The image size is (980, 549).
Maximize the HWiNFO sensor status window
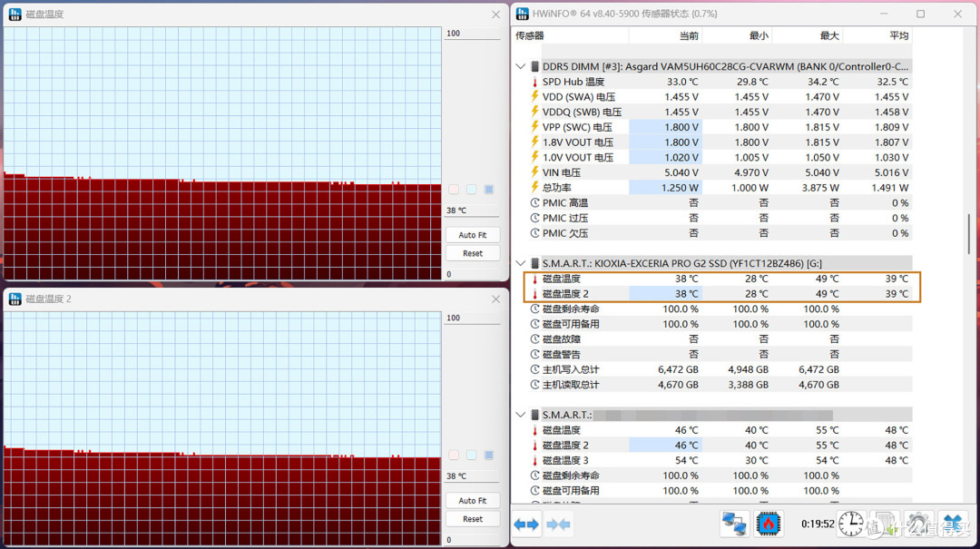(x=921, y=14)
